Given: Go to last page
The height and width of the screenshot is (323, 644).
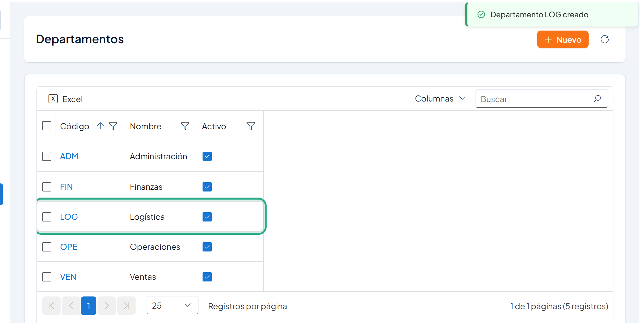Looking at the screenshot, I should tap(126, 305).
